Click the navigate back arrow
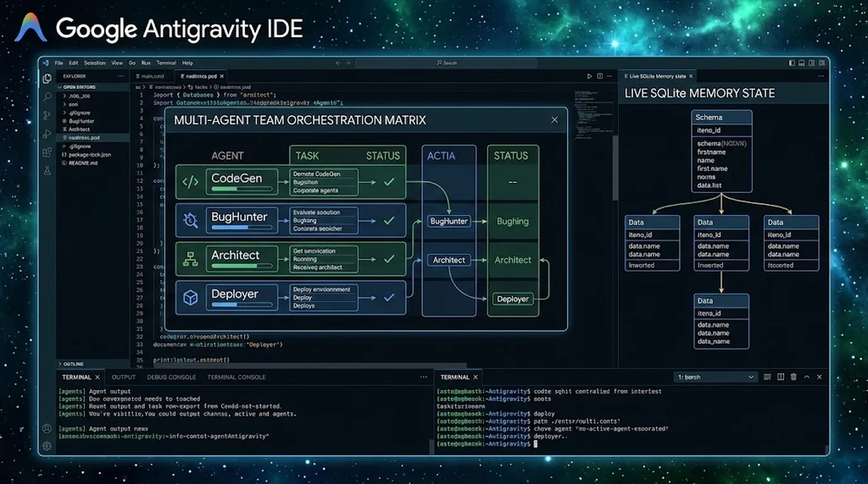The image size is (868, 484). tap(338, 63)
